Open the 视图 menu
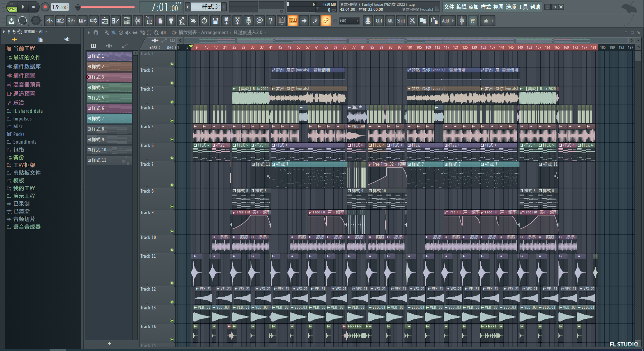 click(x=498, y=7)
